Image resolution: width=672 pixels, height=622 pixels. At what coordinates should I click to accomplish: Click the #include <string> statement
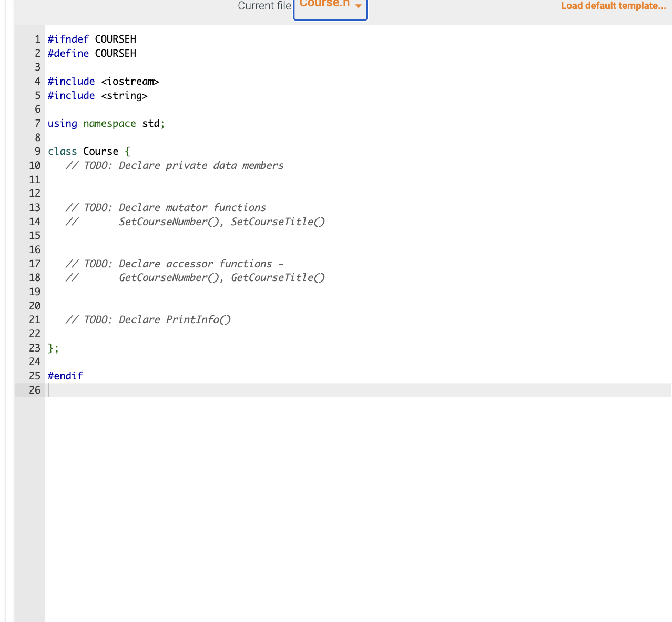pos(97,95)
